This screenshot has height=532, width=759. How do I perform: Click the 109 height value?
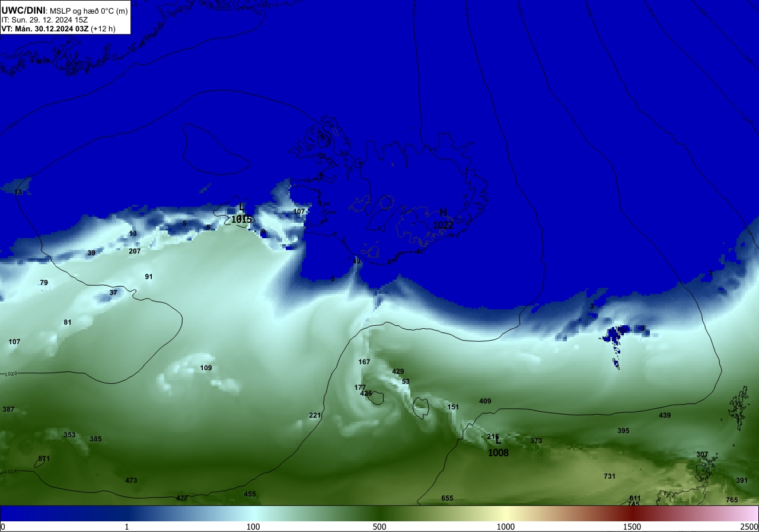[206, 368]
